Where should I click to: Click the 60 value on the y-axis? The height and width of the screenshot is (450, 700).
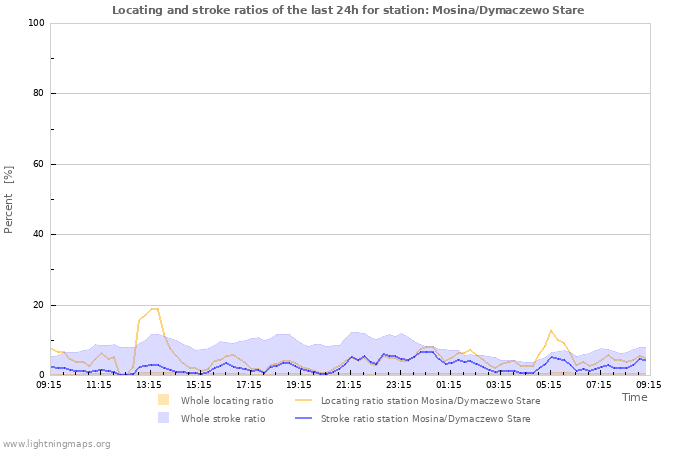click(x=38, y=164)
